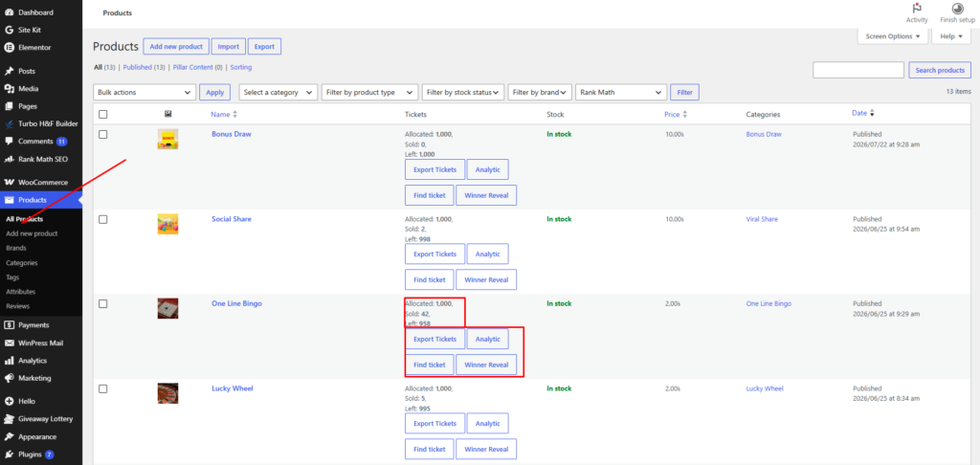Click the Payments dollar icon
Viewport: 980px width, 465px height.
pyautogui.click(x=10, y=325)
